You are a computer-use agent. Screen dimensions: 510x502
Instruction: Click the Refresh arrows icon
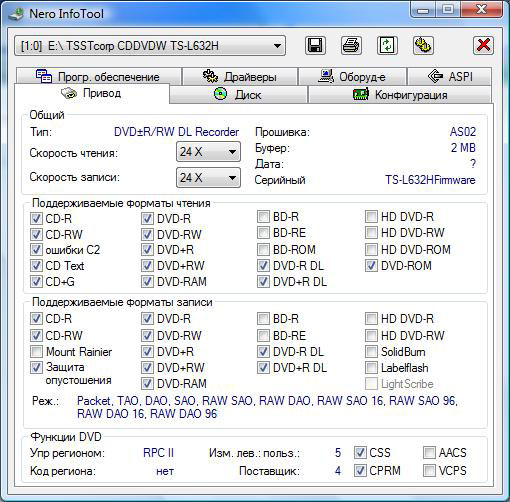(387, 45)
